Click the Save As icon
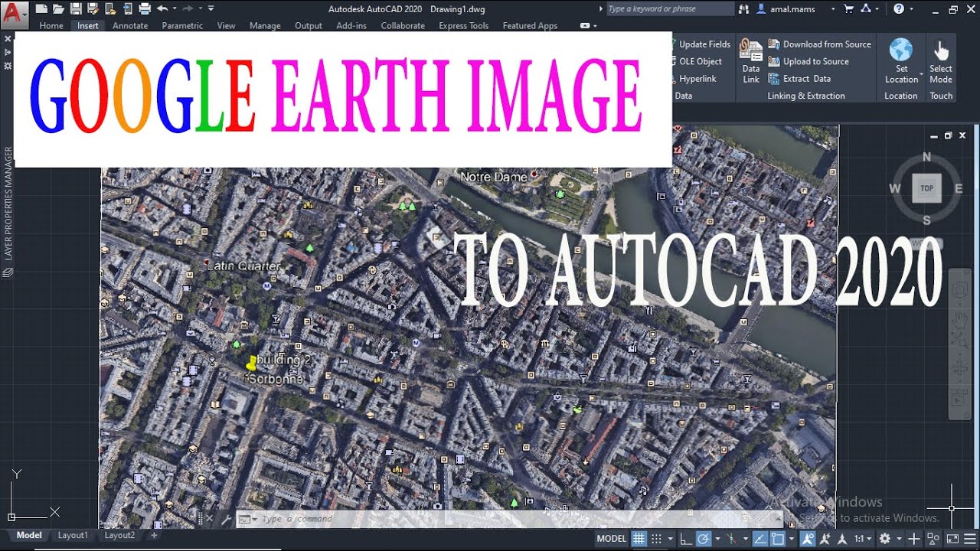The image size is (980, 551). click(93, 9)
